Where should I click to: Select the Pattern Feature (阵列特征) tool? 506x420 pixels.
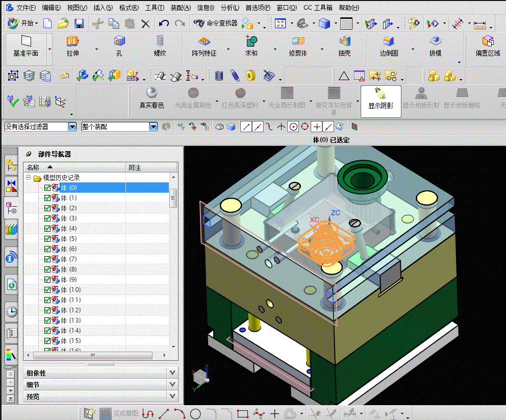click(x=204, y=46)
